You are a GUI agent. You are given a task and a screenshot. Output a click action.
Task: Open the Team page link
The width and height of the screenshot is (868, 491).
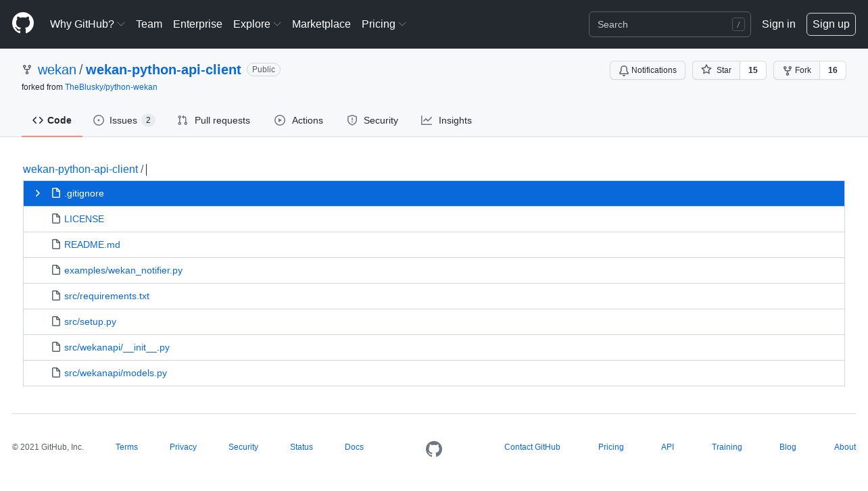(149, 24)
